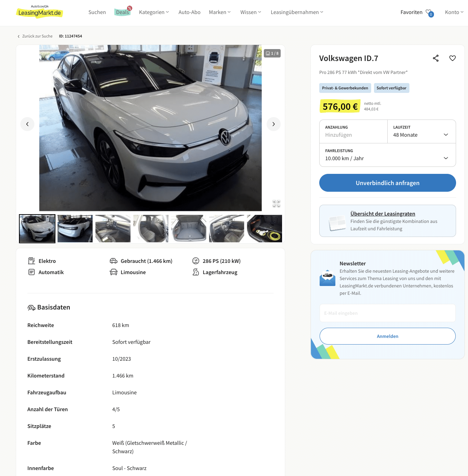The image size is (468, 476).
Task: Go to the LeasingMarkt.de logo homepage
Action: click(40, 12)
